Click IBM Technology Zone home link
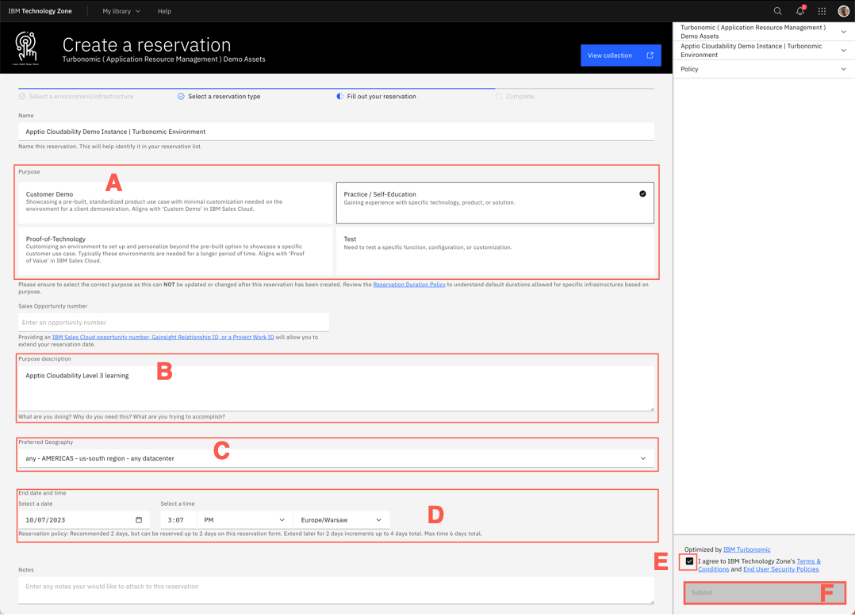This screenshot has width=855, height=616. click(40, 11)
